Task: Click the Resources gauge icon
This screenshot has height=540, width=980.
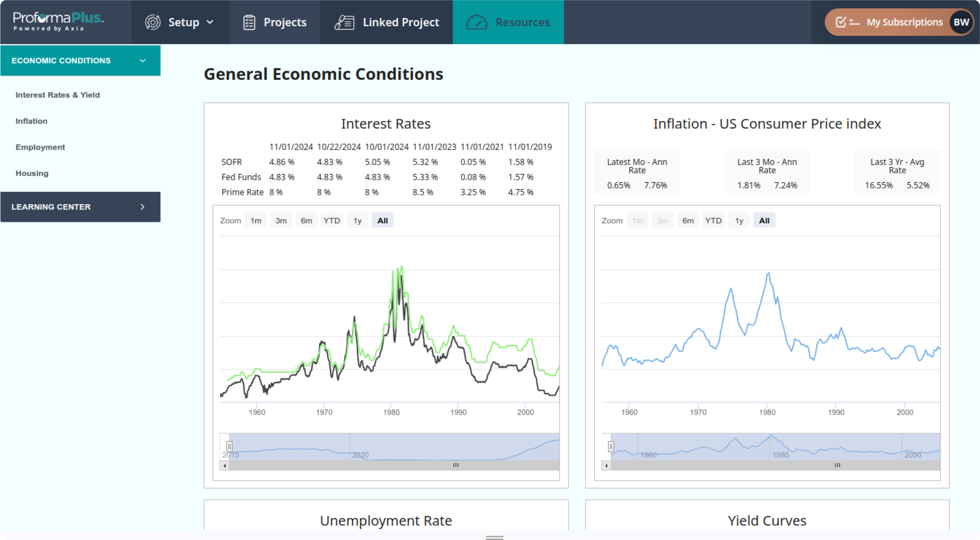Action: pos(477,22)
